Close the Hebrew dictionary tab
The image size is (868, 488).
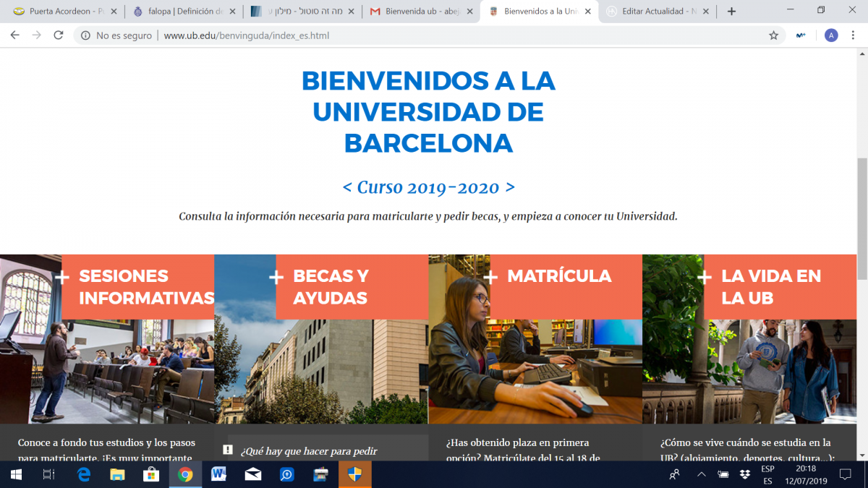tap(350, 12)
